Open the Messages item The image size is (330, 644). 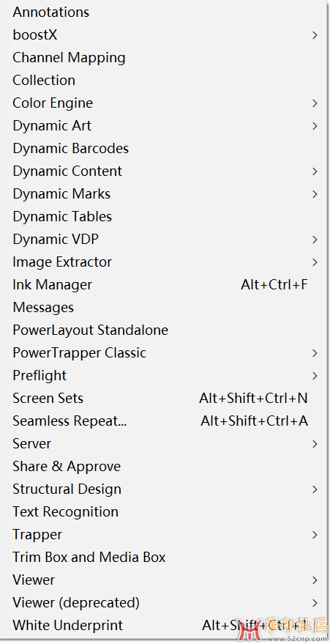pos(164,308)
